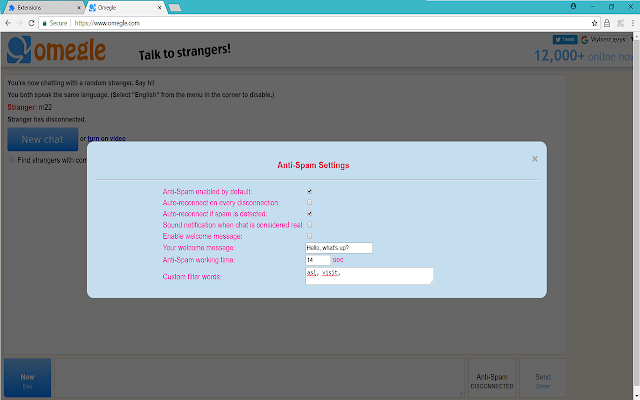This screenshot has width=640, height=400.
Task: Reload the Omegle page
Action: point(31,23)
